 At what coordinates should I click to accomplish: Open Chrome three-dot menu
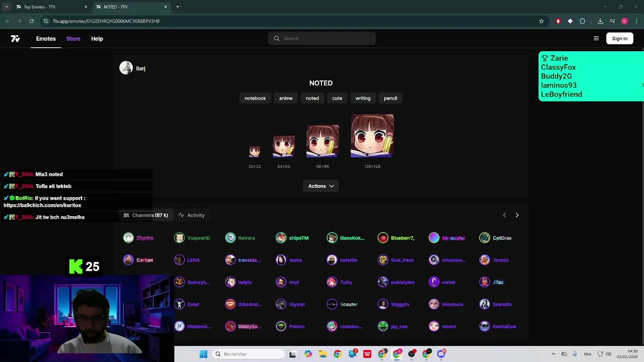[636, 21]
